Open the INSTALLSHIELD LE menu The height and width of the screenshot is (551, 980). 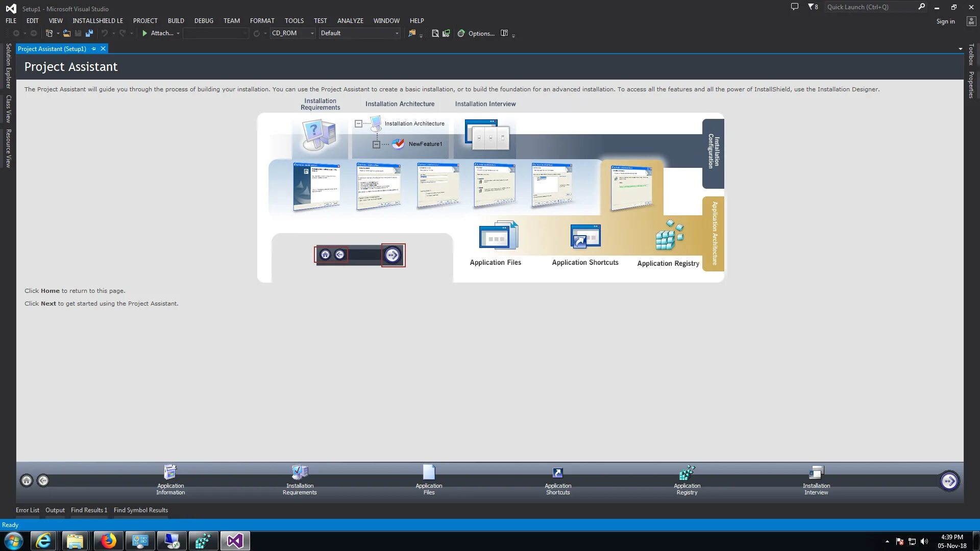97,21
